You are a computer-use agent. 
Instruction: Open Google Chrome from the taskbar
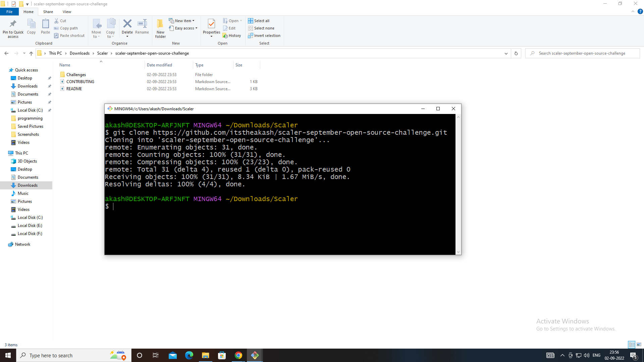pos(238,355)
